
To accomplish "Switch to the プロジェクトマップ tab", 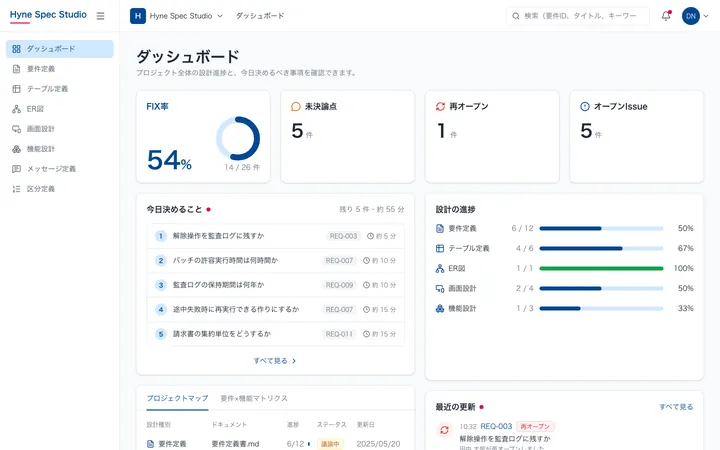I will [177, 398].
